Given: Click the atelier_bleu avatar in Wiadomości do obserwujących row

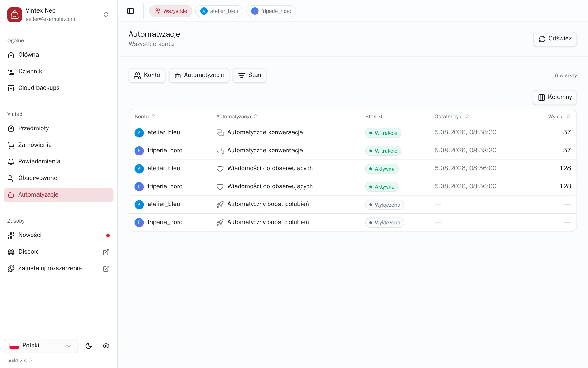Looking at the screenshot, I should (x=139, y=169).
